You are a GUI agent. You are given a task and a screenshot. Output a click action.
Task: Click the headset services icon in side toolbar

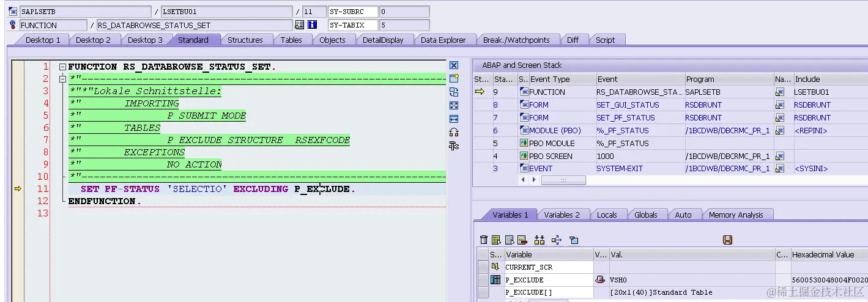[x=454, y=132]
